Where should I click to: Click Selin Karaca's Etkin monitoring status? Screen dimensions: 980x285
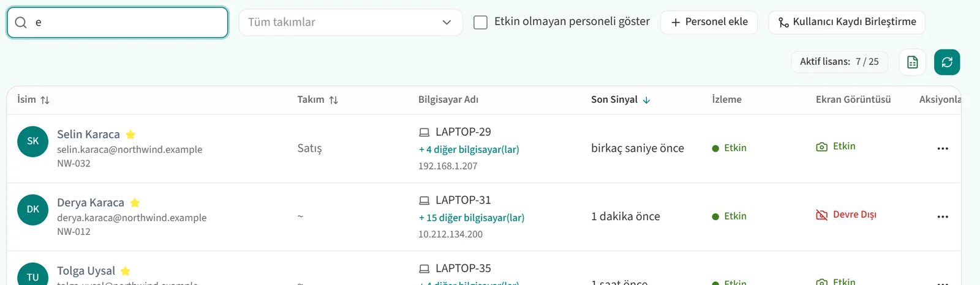[729, 148]
